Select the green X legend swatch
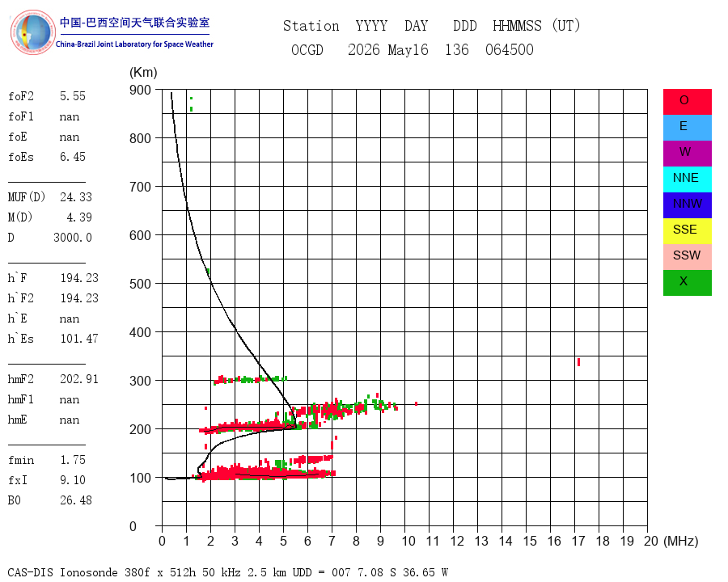 click(687, 283)
